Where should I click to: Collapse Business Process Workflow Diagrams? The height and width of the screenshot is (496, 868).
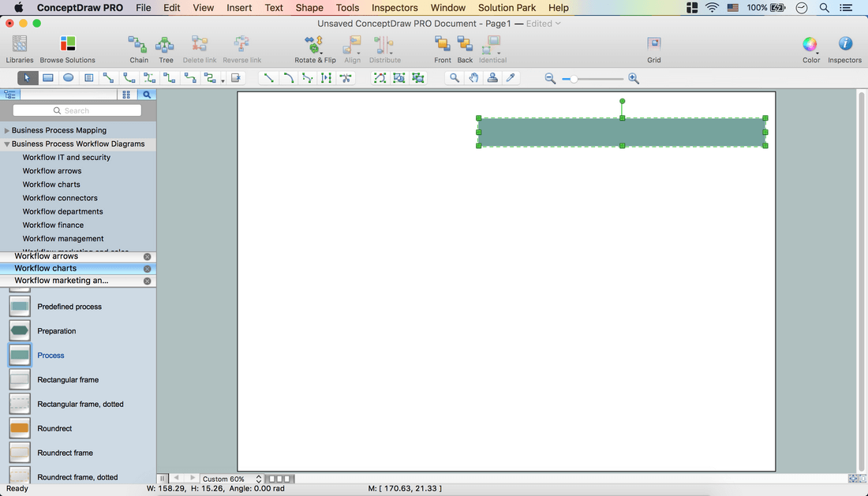[7, 144]
